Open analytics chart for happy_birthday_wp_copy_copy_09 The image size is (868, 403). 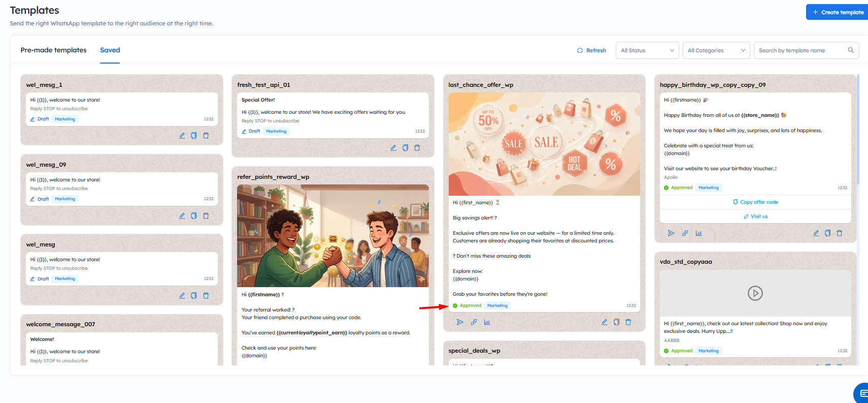point(698,233)
